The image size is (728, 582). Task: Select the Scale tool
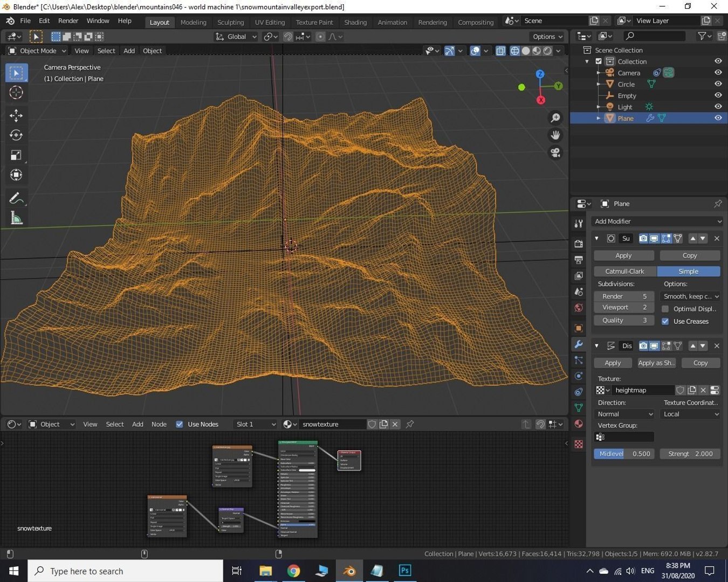16,155
